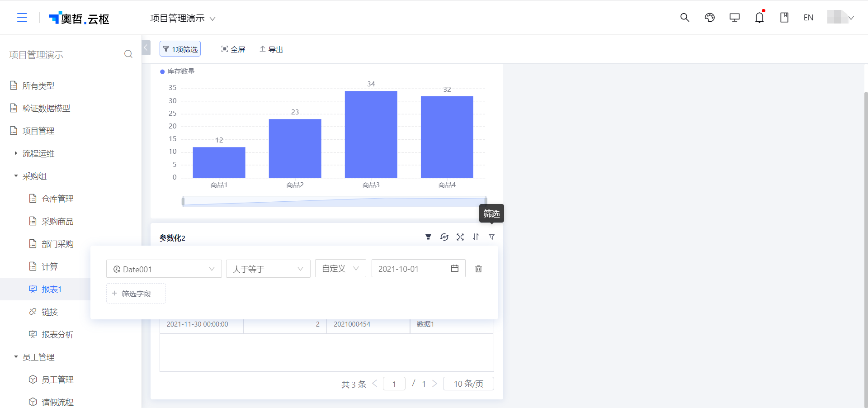Toggle 库存数量 legend series
The image size is (868, 408).
pyautogui.click(x=177, y=71)
